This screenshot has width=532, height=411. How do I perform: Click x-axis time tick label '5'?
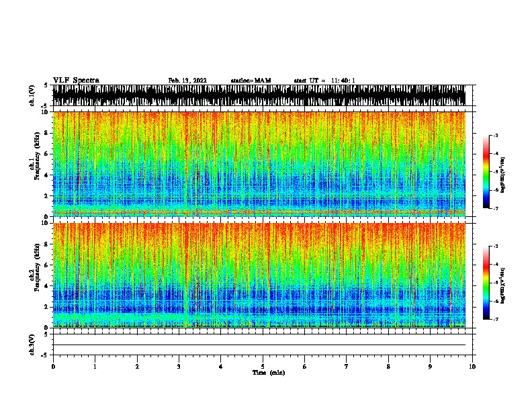tap(263, 367)
